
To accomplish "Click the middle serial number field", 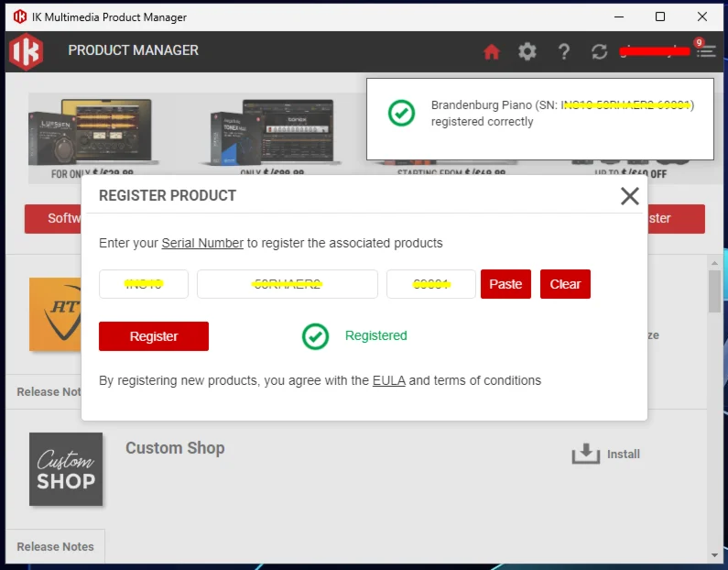I will [288, 284].
